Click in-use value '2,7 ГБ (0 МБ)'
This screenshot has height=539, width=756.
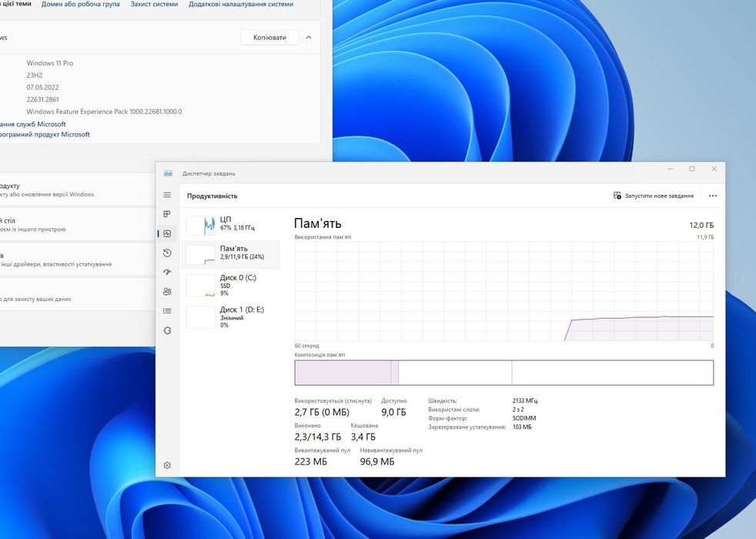[x=322, y=412]
